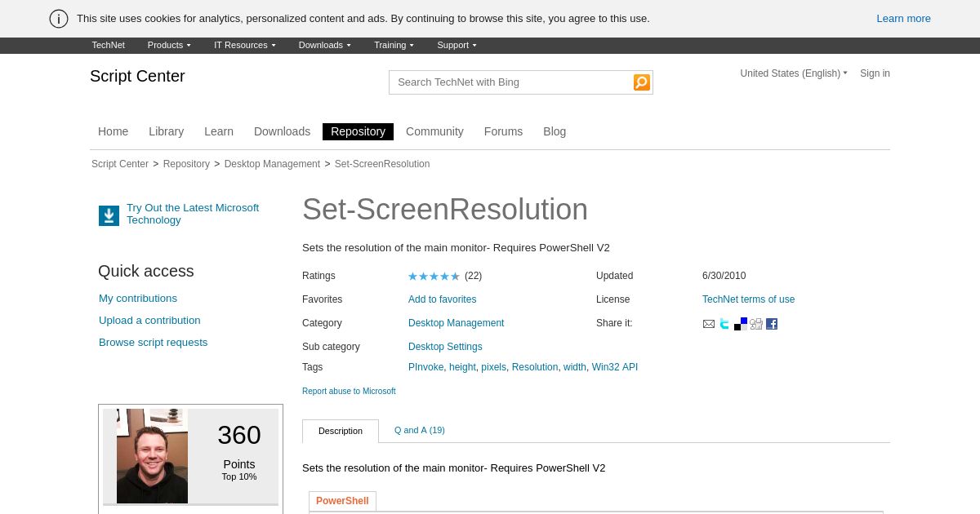980x514 pixels.
Task: Open the United States (English) language selector
Action: 794,73
